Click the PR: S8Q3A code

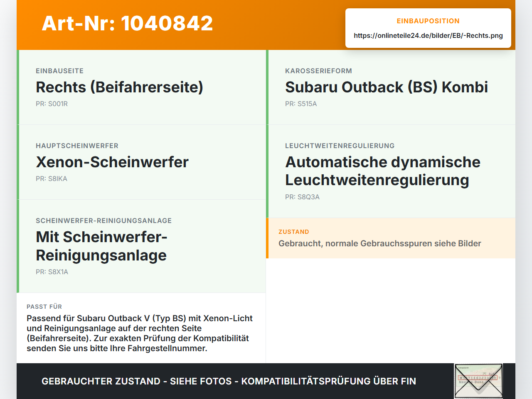(302, 197)
